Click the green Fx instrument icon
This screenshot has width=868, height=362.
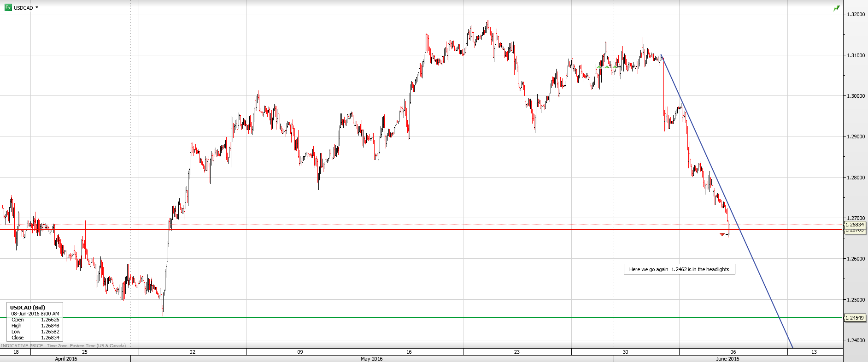[8, 7]
